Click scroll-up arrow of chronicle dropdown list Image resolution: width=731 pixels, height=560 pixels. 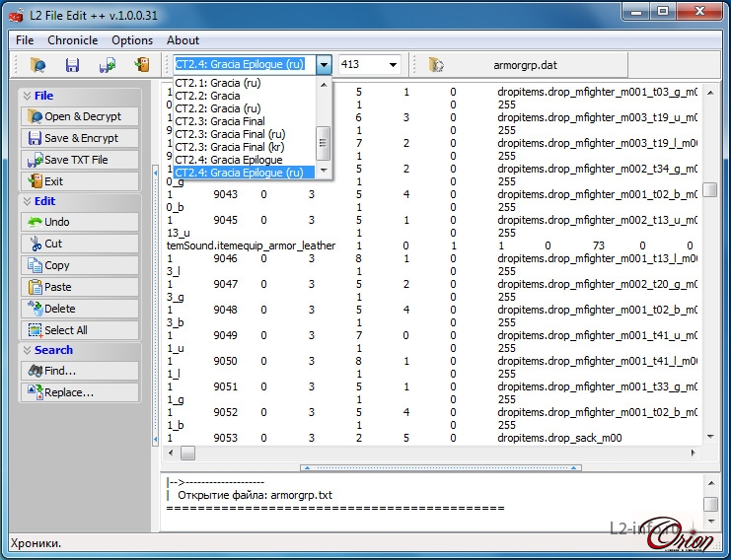coord(324,85)
